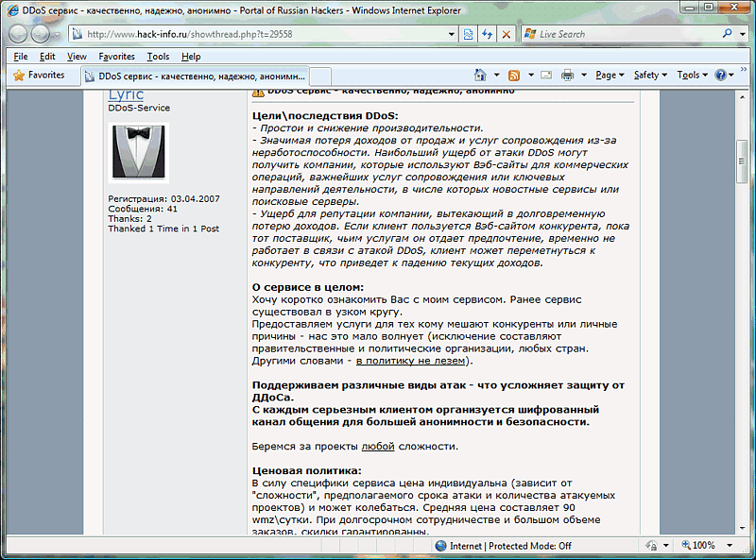
Task: Expand the address bar history dropdown
Action: [452, 34]
